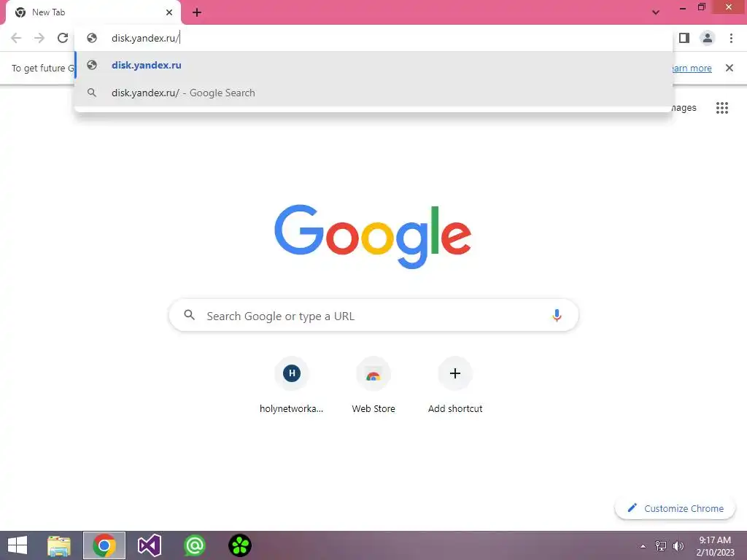
Task: Go back using the back arrow
Action: (16, 38)
